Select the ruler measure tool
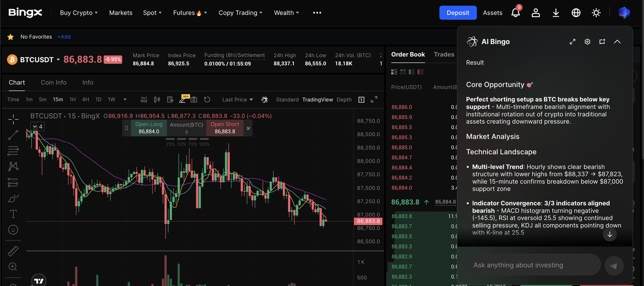This screenshot has width=644, height=286. 13,251
